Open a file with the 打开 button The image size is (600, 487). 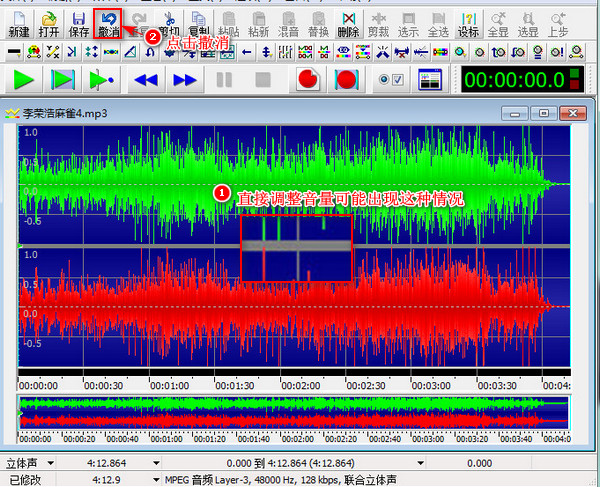pyautogui.click(x=49, y=24)
